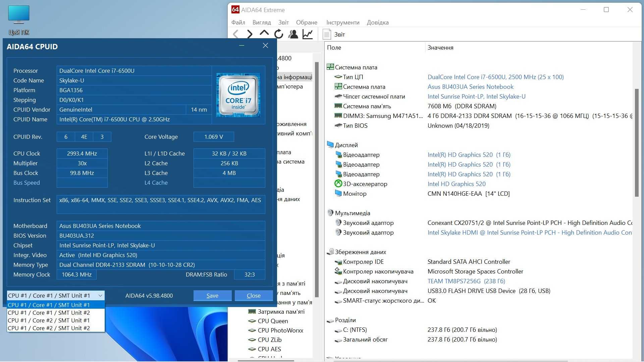Screen dimensions: 644x362
Task: Open the graph chart toolbar icon
Action: point(308,34)
